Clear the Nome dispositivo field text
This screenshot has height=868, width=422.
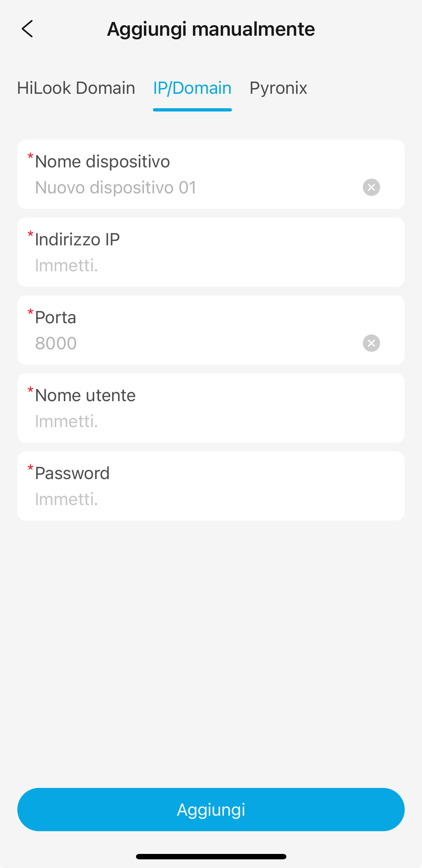tap(371, 187)
